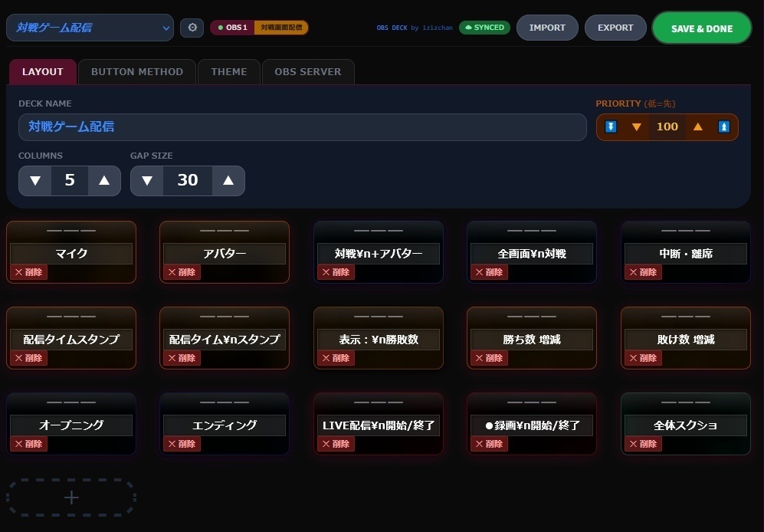This screenshot has height=532, width=764.
Task: Open the 対戦ゲーム配信 deck dropdown
Action: 90,27
